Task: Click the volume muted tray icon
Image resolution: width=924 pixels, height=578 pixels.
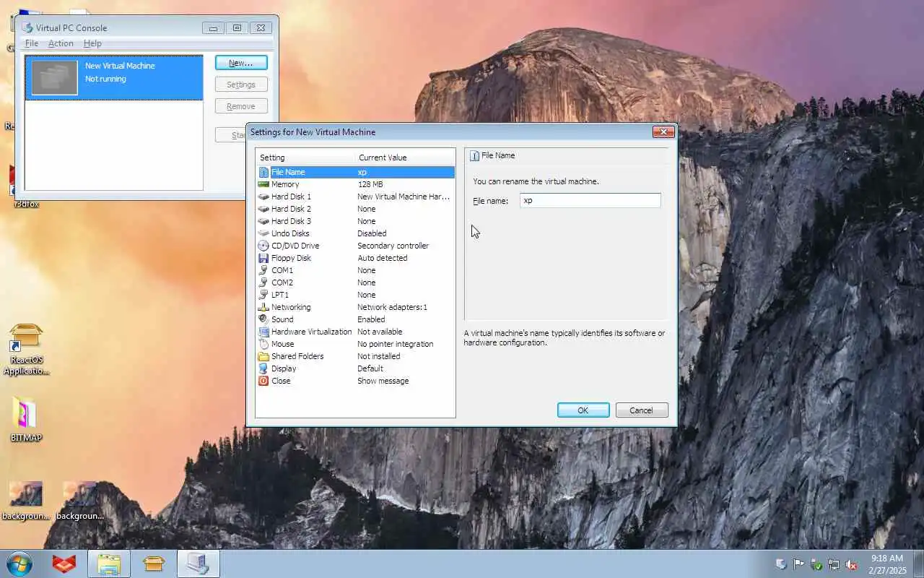Action: click(851, 564)
